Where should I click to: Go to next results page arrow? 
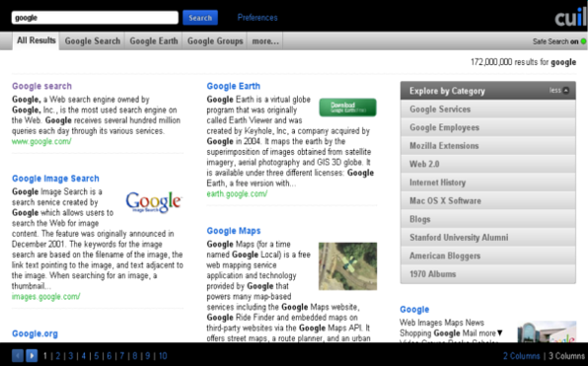click(32, 355)
